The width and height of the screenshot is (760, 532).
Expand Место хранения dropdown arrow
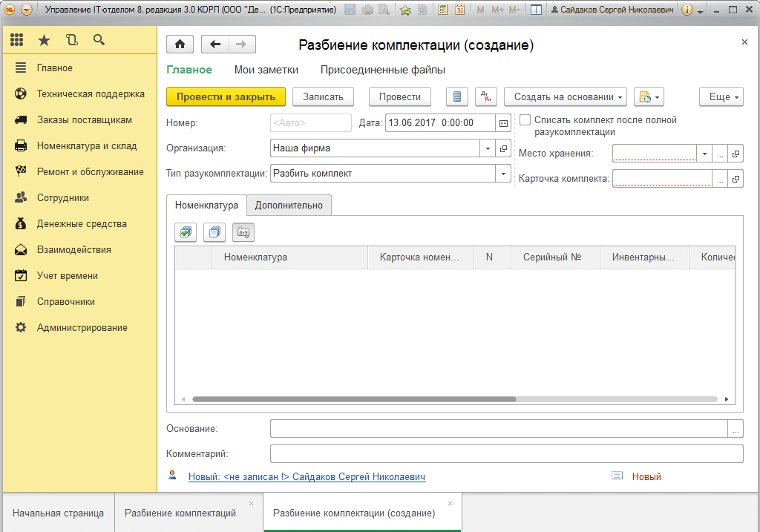click(x=704, y=154)
